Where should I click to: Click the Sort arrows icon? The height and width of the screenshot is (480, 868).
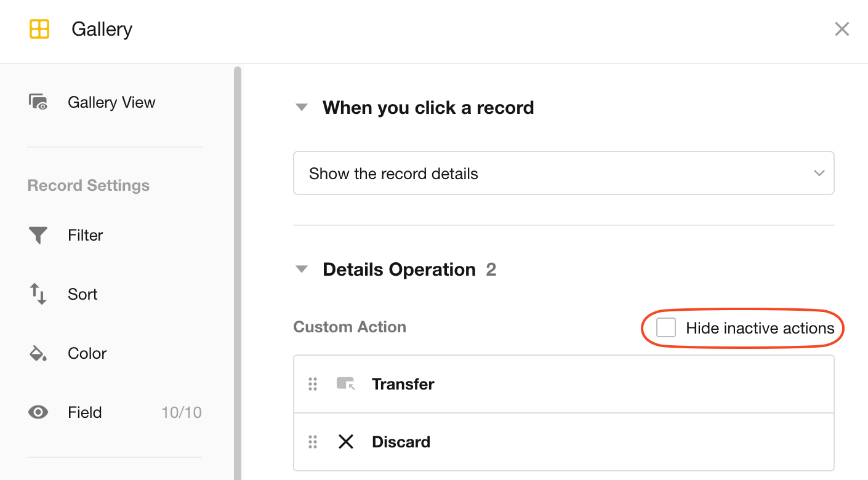pyautogui.click(x=38, y=294)
